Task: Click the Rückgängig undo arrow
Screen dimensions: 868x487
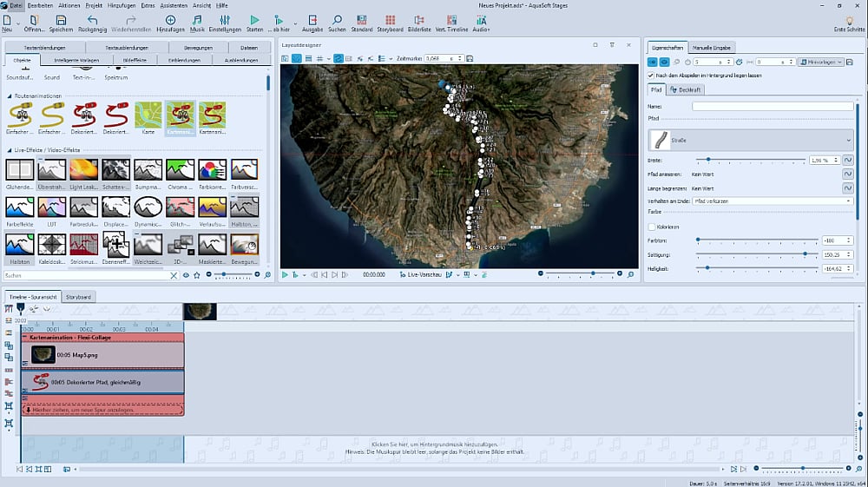Action: (92, 20)
